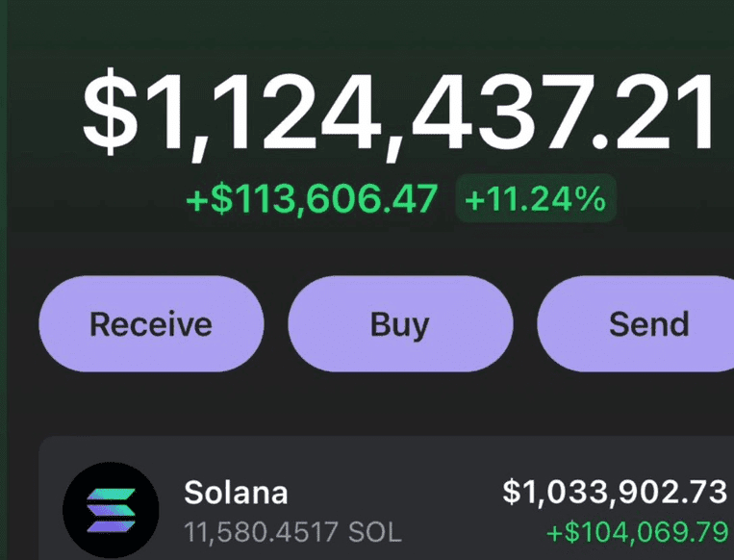
Task: Tap the +$104,069.79 Solana gain
Action: (637, 532)
